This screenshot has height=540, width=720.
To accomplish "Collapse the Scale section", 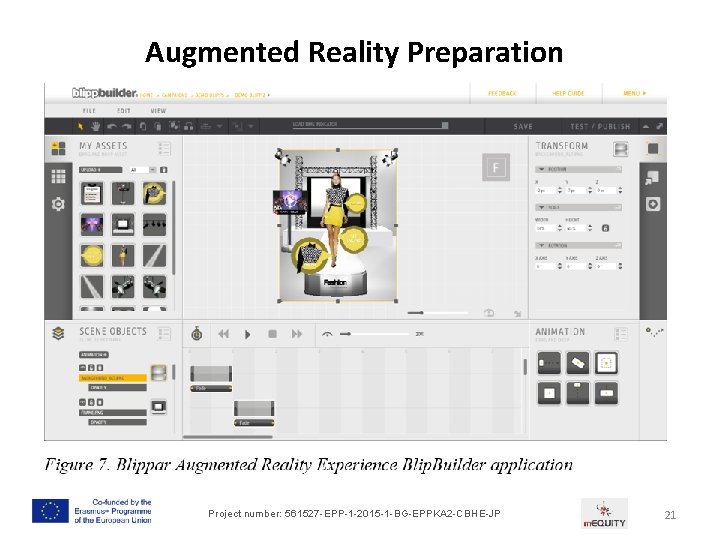I will pos(578,208).
